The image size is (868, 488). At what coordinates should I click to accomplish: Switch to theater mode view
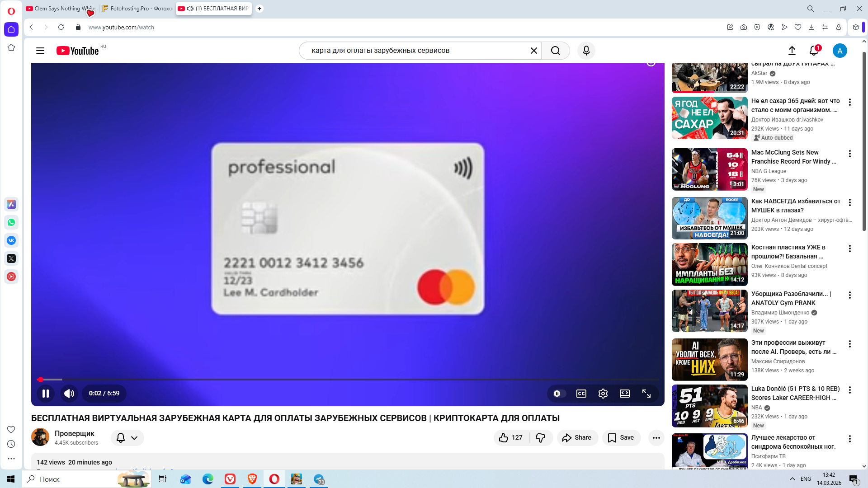point(625,394)
